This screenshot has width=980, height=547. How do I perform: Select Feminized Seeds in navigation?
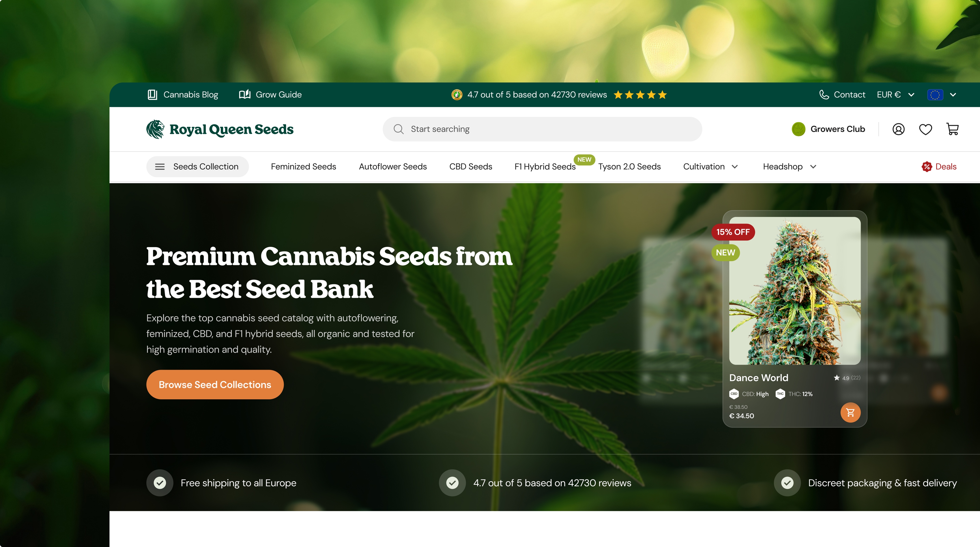[303, 167]
